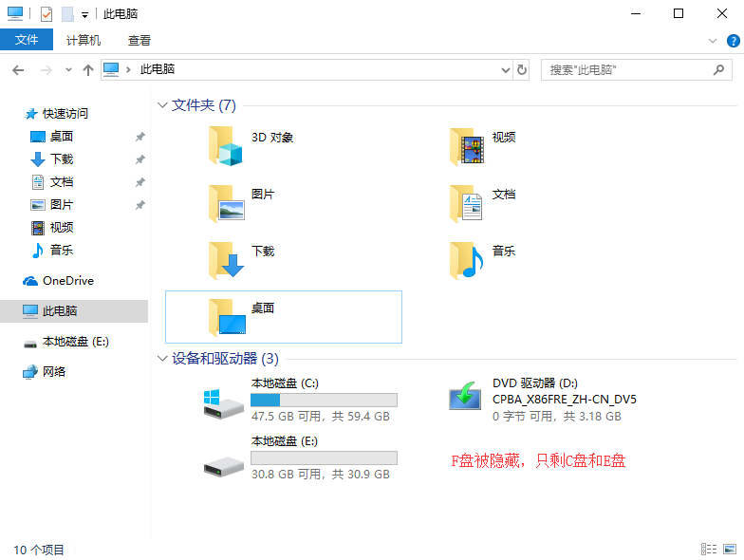
Task: Open 视频 in the quick access sidebar
Action: click(61, 228)
